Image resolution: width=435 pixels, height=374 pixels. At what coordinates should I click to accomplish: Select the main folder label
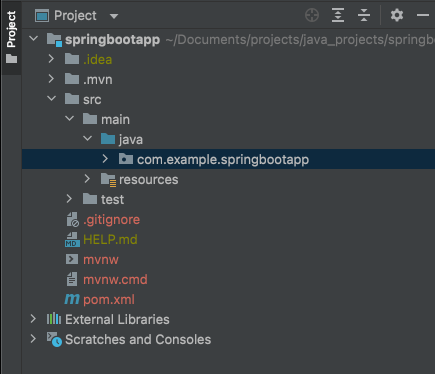pyautogui.click(x=115, y=119)
